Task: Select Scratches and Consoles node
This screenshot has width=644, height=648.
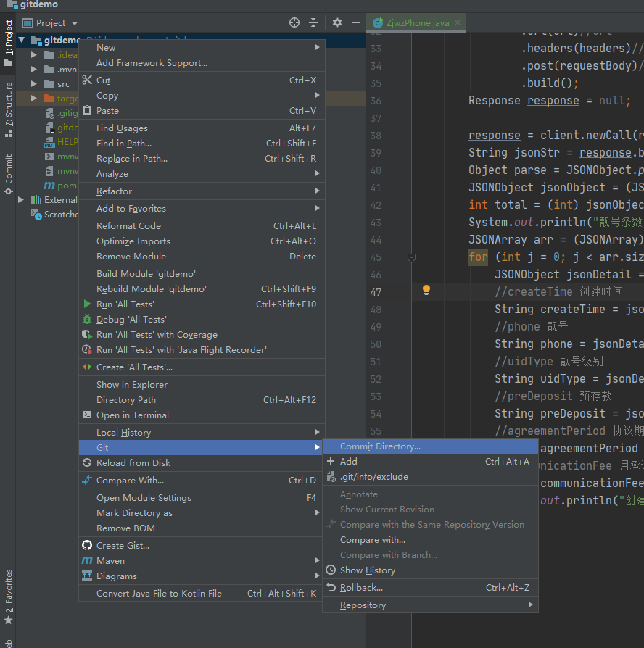Action: pyautogui.click(x=54, y=215)
